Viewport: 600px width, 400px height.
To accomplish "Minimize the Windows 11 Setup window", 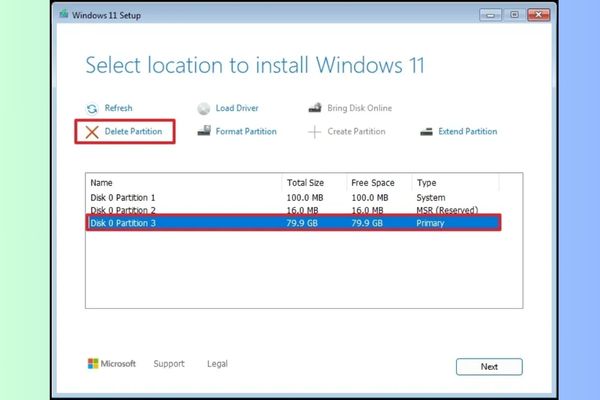I will (490, 15).
